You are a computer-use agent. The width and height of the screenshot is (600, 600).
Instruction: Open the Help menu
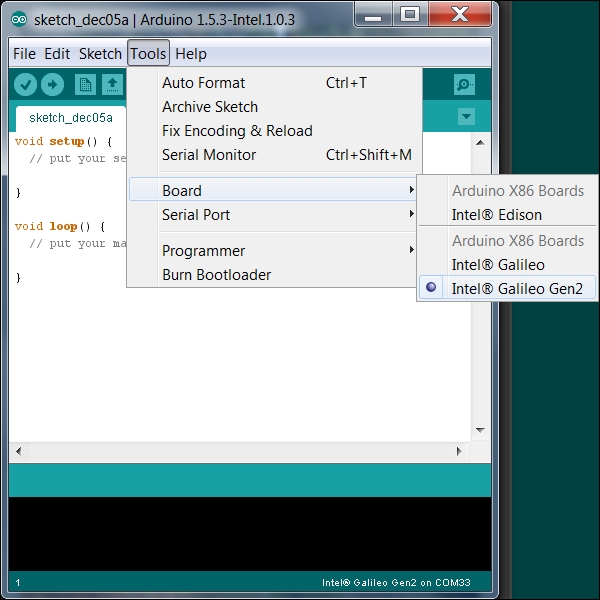pos(191,54)
